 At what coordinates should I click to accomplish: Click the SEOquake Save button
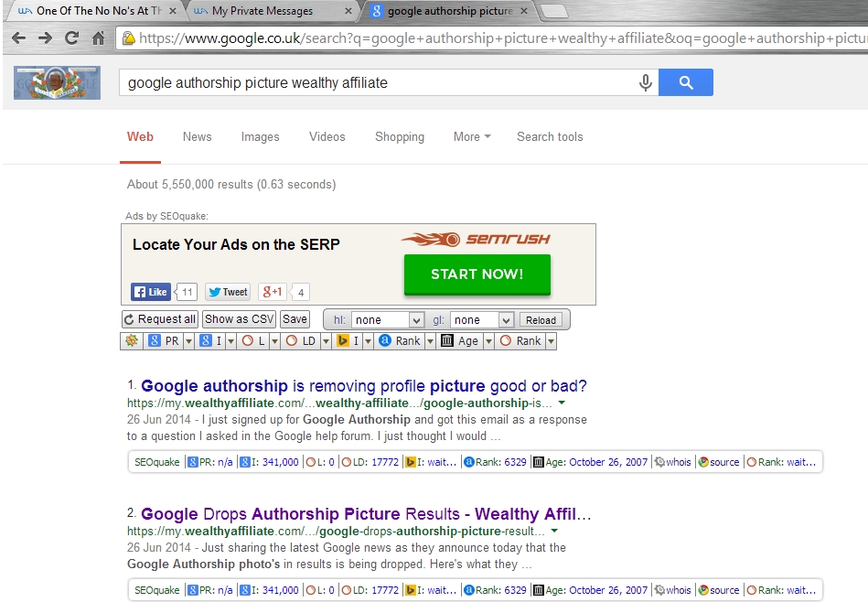295,319
